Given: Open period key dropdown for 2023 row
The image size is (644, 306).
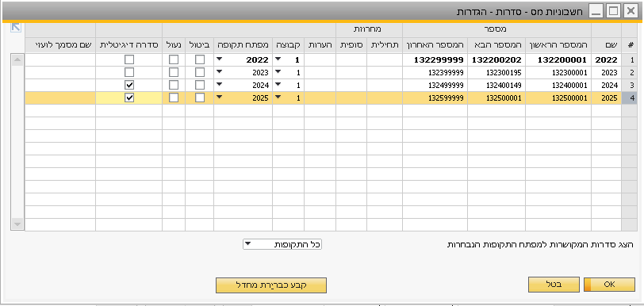Looking at the screenshot, I should [220, 72].
